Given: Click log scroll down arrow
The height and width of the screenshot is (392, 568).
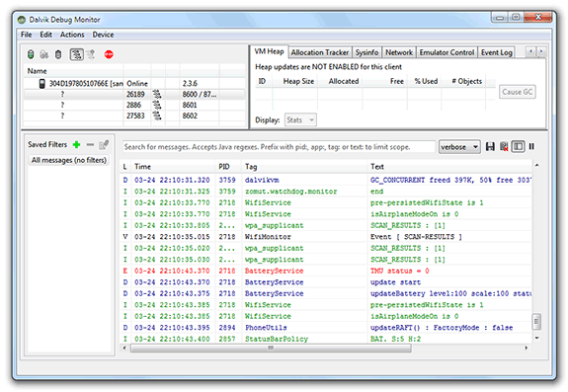Looking at the screenshot, I should (x=536, y=338).
